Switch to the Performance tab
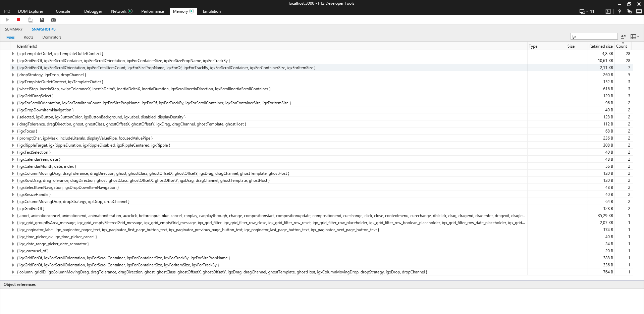Screen dimensions: 644x314 (x=152, y=11)
